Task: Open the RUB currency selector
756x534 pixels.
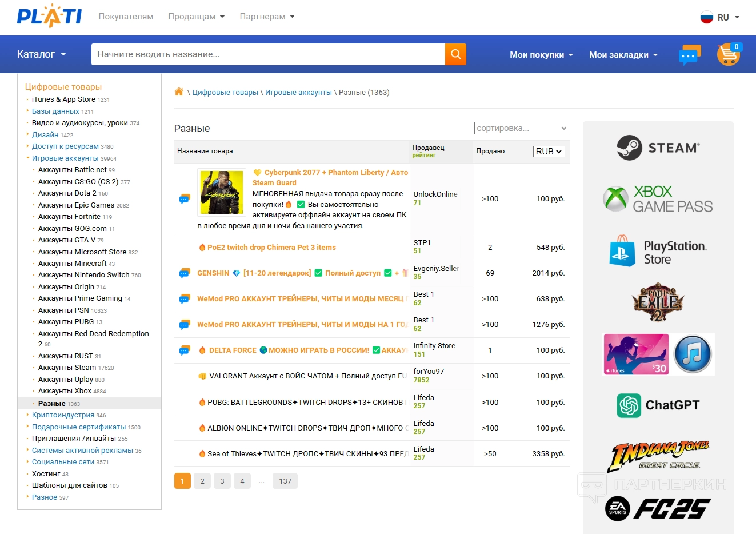Action: point(549,152)
